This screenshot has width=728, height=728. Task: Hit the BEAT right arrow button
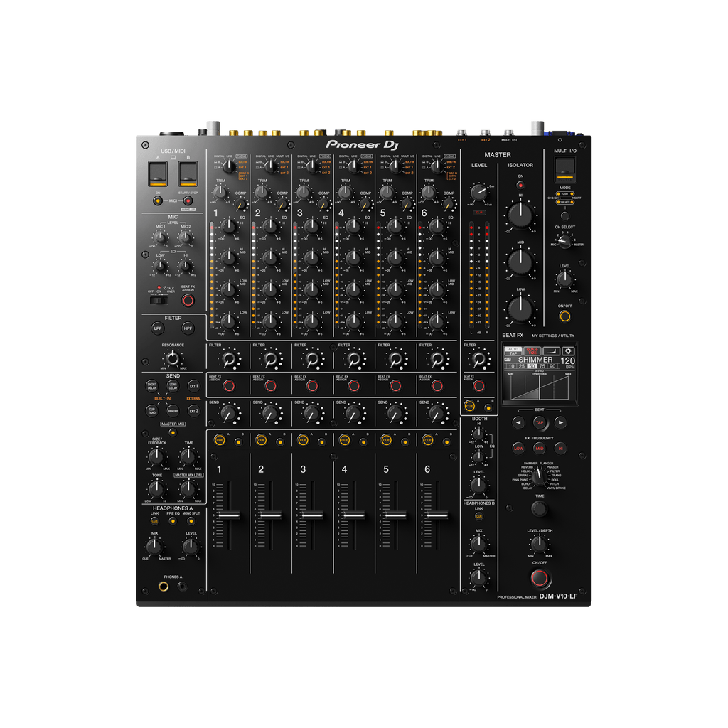tap(560, 422)
